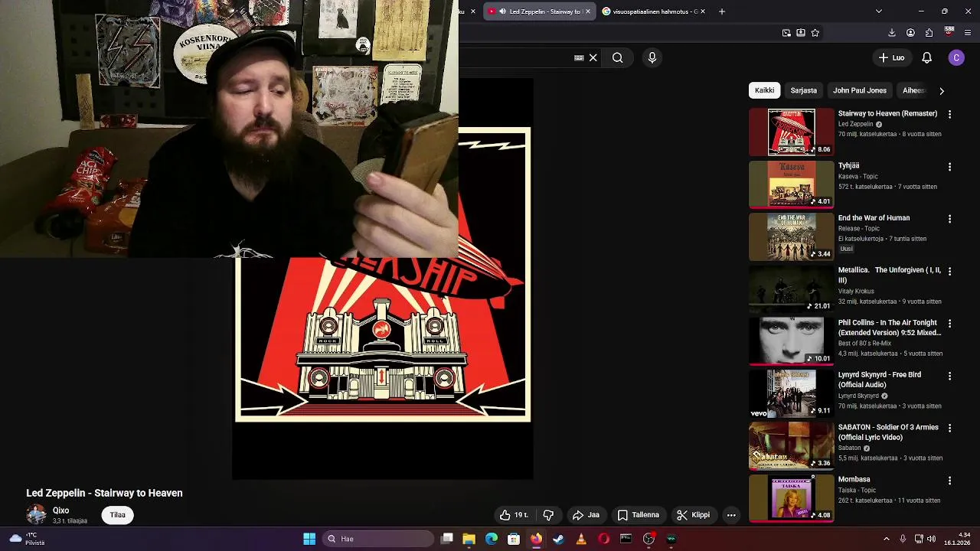Open the on-screen keyboard in search
980x551 pixels.
coord(579,57)
